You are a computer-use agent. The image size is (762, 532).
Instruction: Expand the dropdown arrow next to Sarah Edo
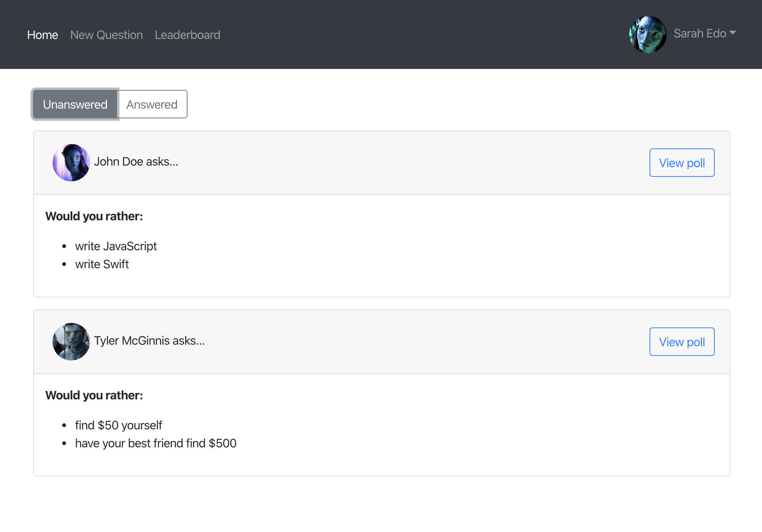click(x=733, y=33)
